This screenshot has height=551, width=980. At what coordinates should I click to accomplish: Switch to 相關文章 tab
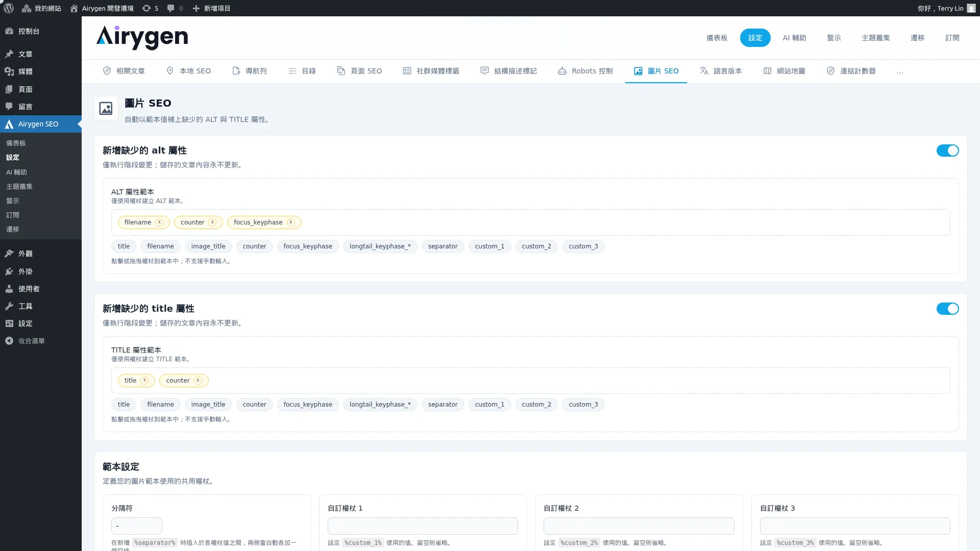click(124, 71)
